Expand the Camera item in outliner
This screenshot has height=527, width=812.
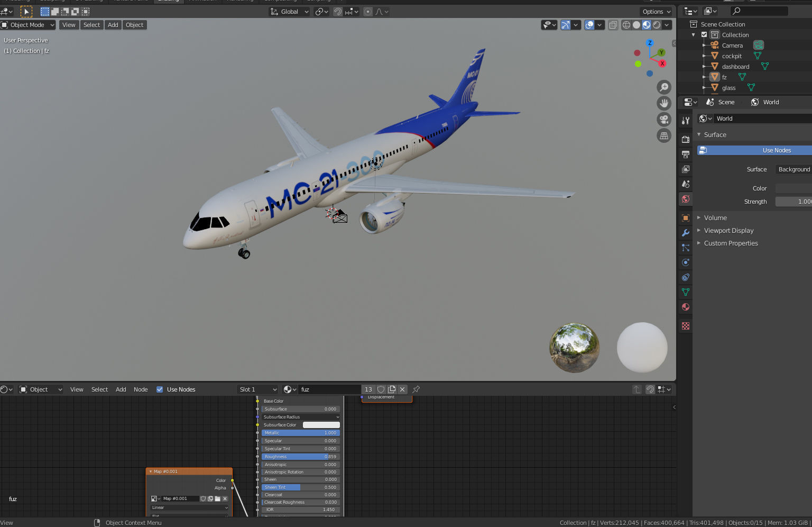704,46
